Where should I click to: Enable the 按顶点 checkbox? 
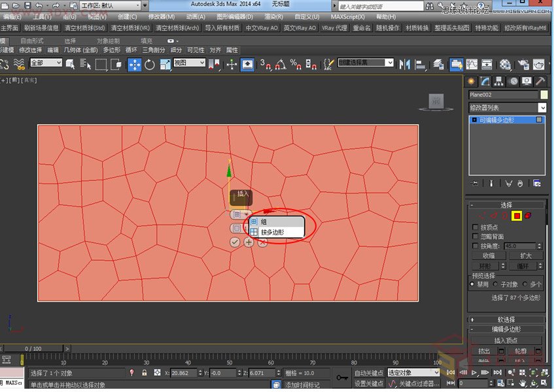tap(474, 227)
